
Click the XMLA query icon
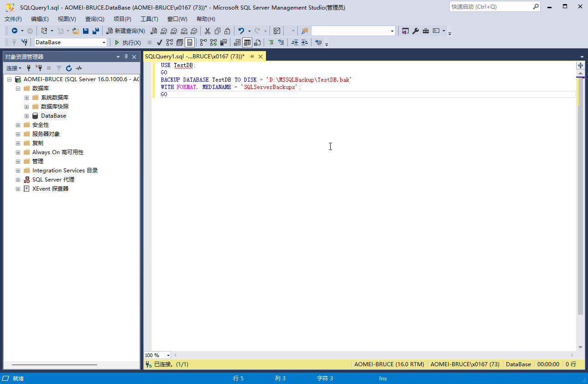coord(184,31)
